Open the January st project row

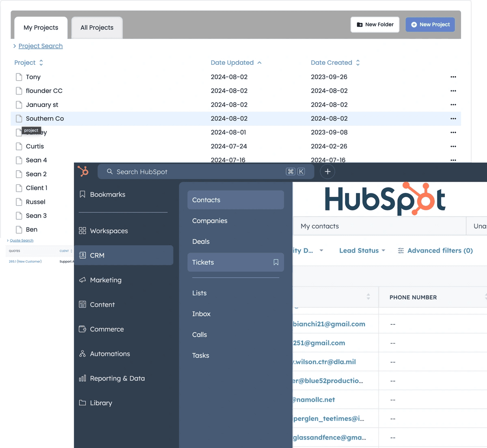click(235, 105)
